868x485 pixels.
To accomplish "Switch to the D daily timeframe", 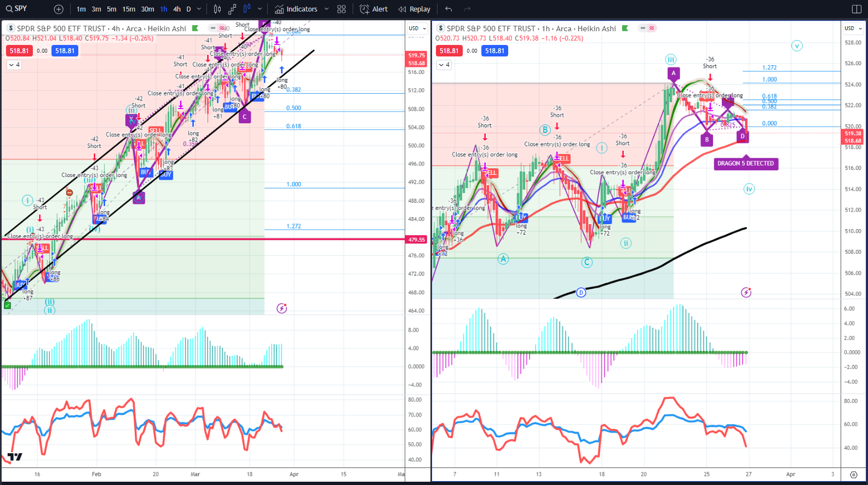I will pyautogui.click(x=188, y=9).
